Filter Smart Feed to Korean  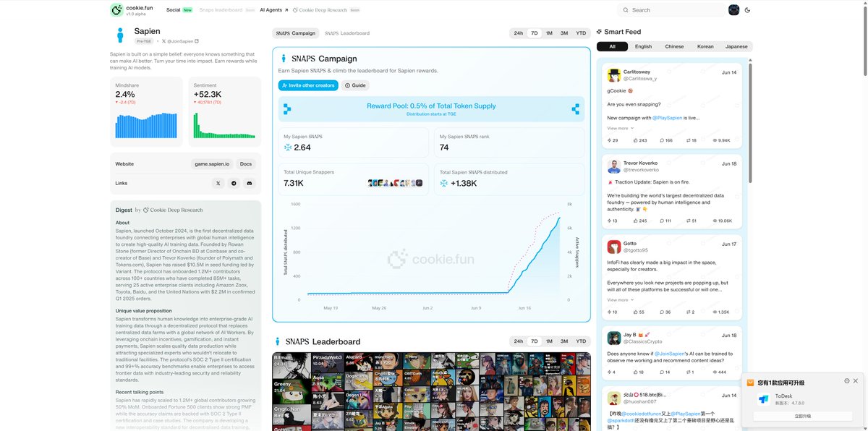(705, 46)
